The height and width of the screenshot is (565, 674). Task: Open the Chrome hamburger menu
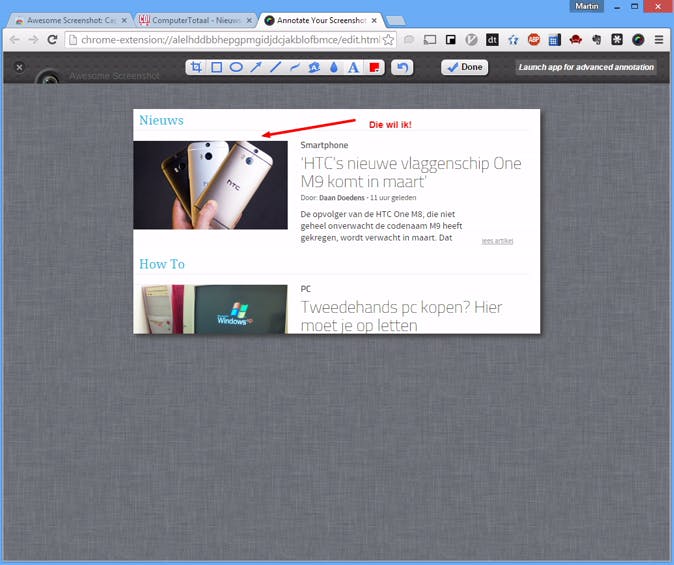point(659,40)
